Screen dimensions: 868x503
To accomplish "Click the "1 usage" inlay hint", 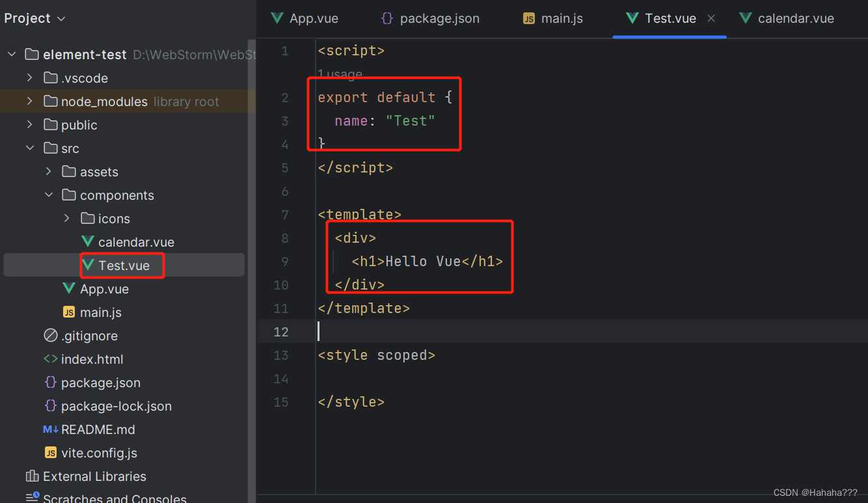I will 340,74.
